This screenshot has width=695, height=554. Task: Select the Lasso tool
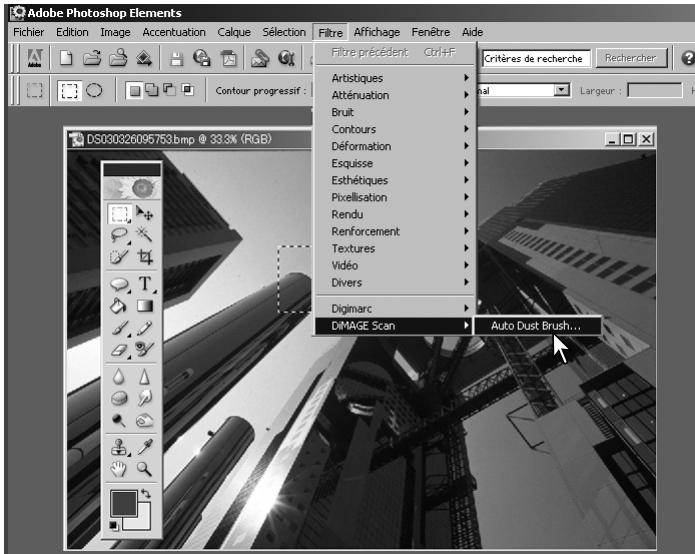coord(119,235)
